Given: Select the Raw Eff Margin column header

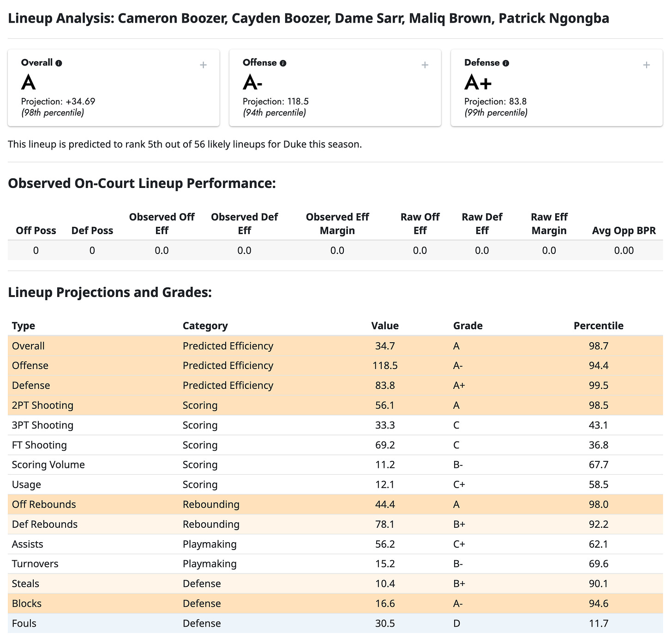Looking at the screenshot, I should pos(549,224).
